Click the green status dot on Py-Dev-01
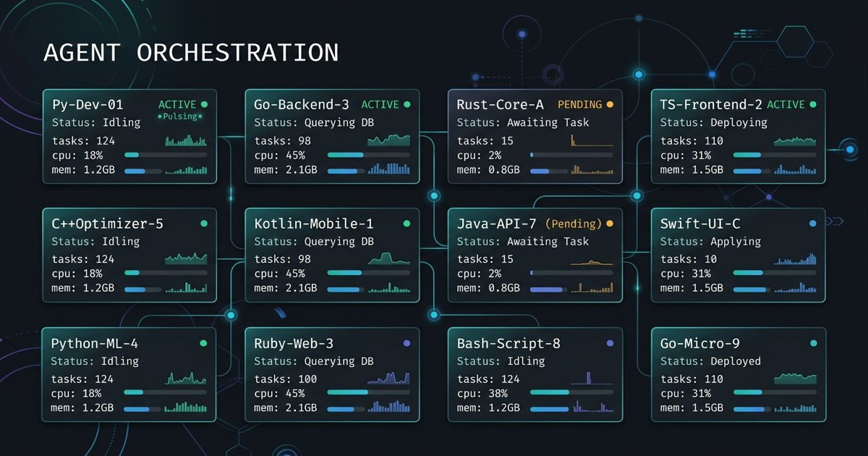The height and width of the screenshot is (456, 868). point(204,104)
